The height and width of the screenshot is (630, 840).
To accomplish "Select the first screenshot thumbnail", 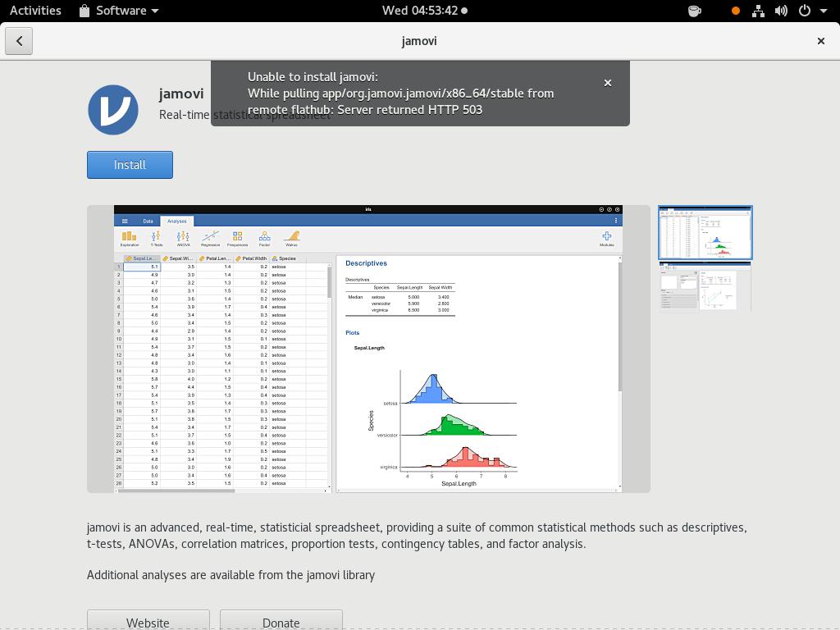I will 705,232.
